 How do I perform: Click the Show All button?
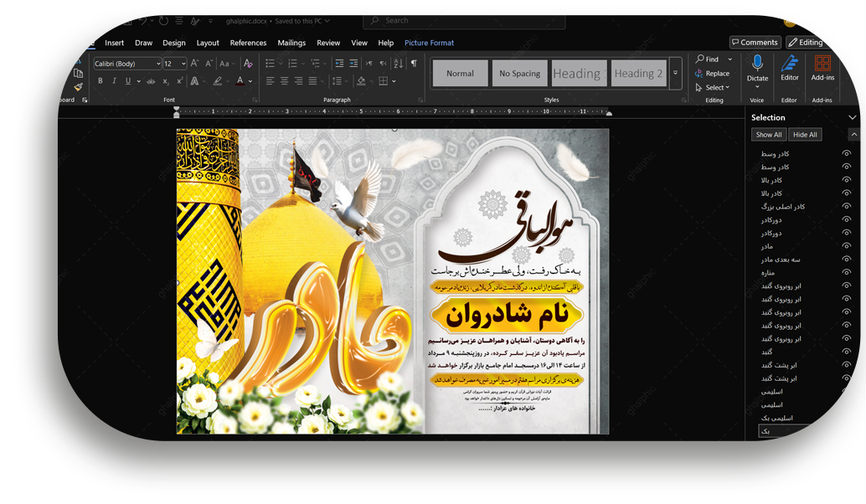coord(768,135)
